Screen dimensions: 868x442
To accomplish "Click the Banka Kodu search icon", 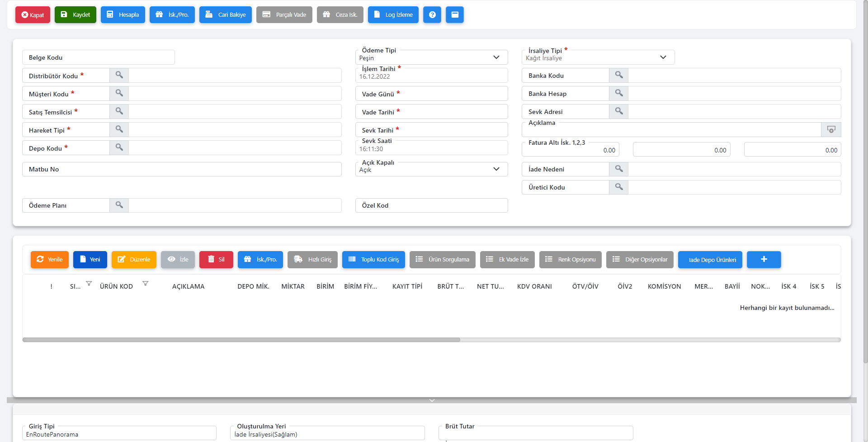I will [618, 75].
